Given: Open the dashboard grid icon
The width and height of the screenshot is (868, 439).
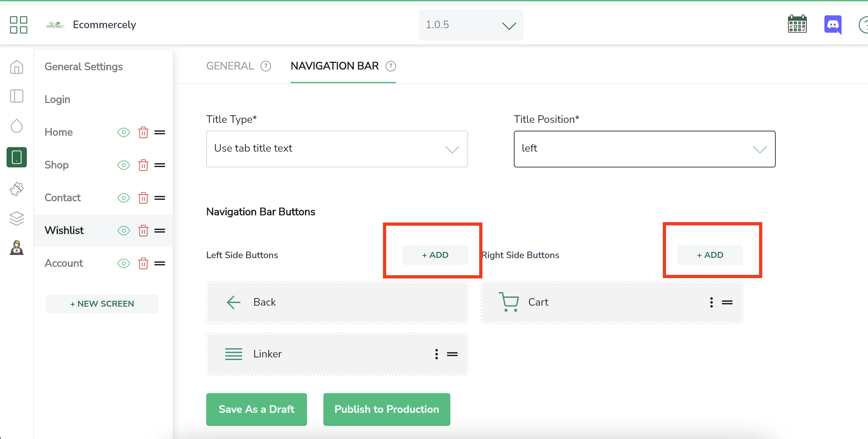Looking at the screenshot, I should [19, 25].
